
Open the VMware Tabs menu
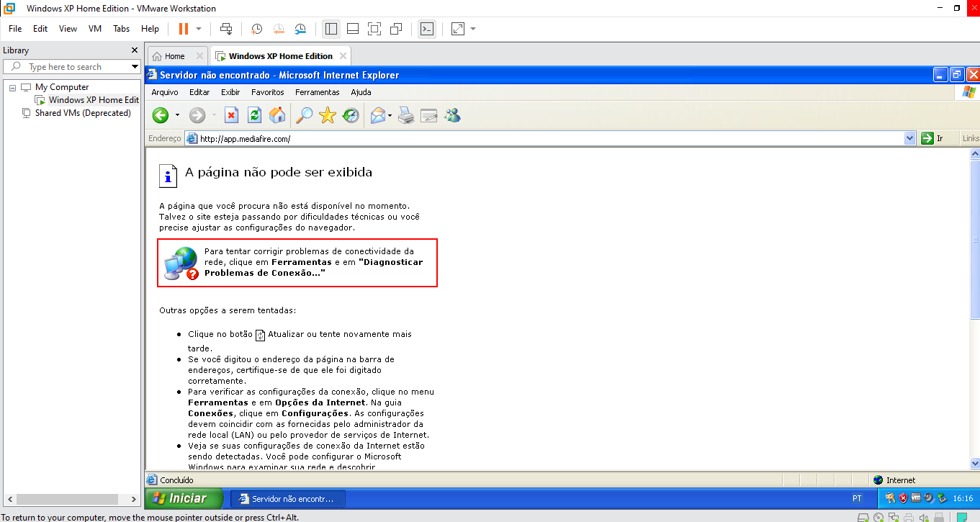pyautogui.click(x=122, y=29)
